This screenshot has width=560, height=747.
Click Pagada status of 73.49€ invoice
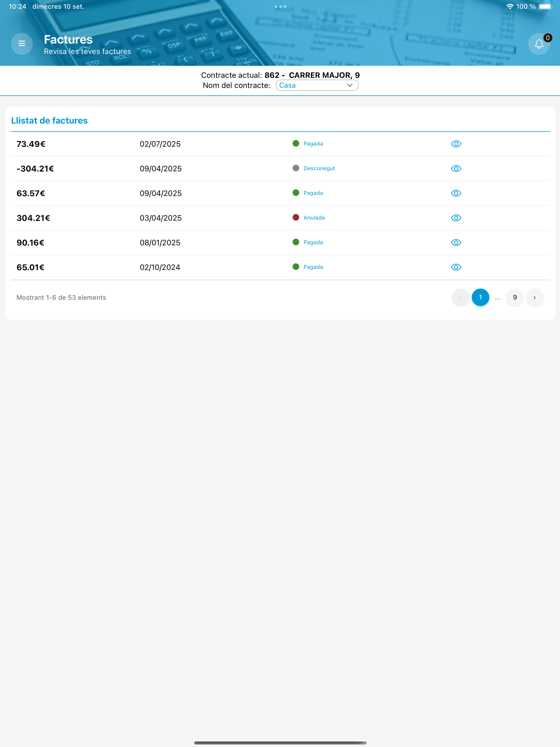click(x=313, y=144)
